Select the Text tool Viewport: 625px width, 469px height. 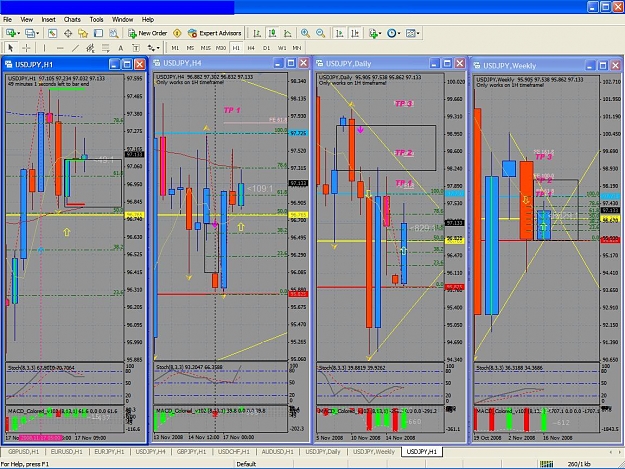pos(120,48)
